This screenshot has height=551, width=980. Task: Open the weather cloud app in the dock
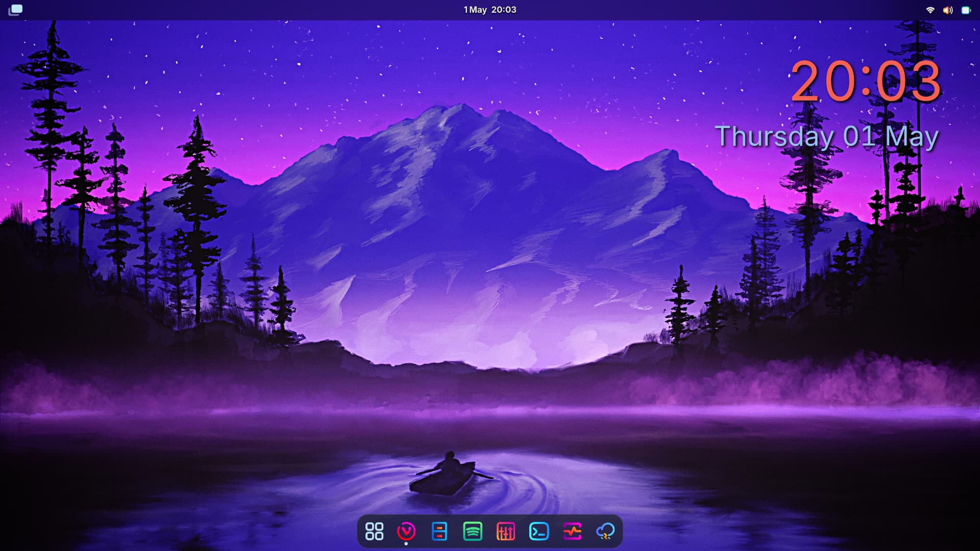(x=605, y=531)
